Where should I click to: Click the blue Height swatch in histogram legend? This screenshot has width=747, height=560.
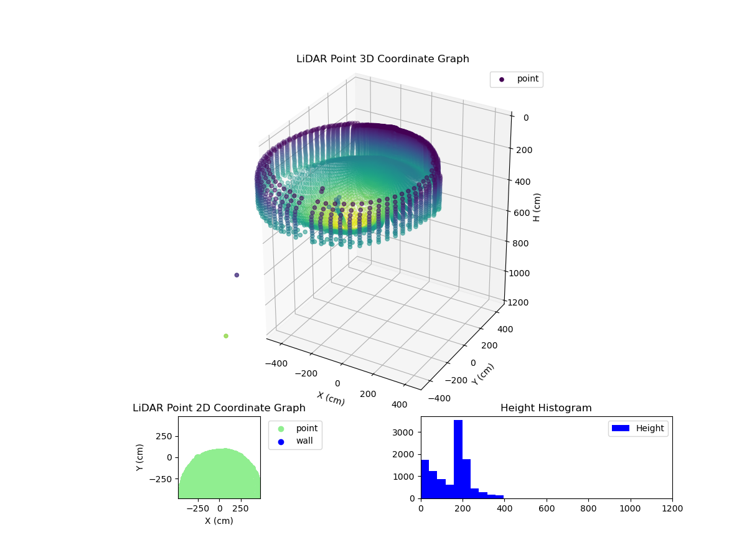click(x=621, y=428)
